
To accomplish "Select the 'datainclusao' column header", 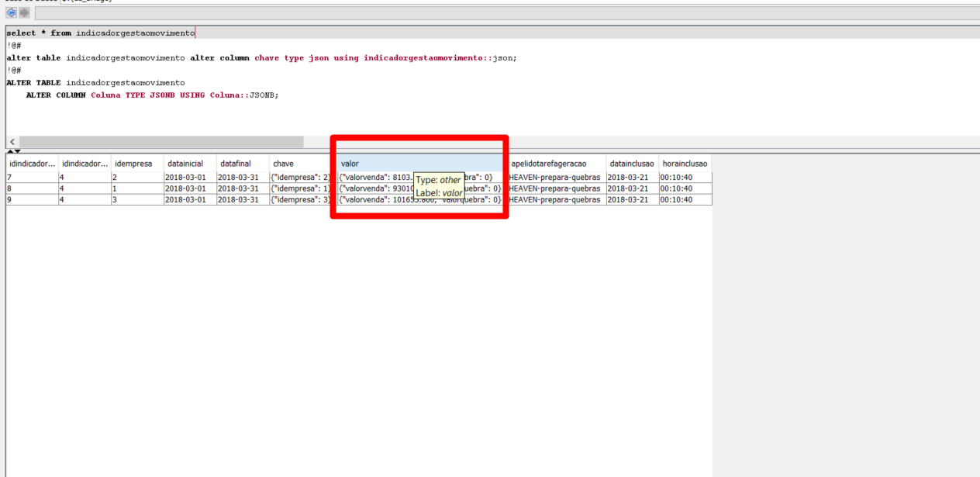I will pyautogui.click(x=631, y=164).
